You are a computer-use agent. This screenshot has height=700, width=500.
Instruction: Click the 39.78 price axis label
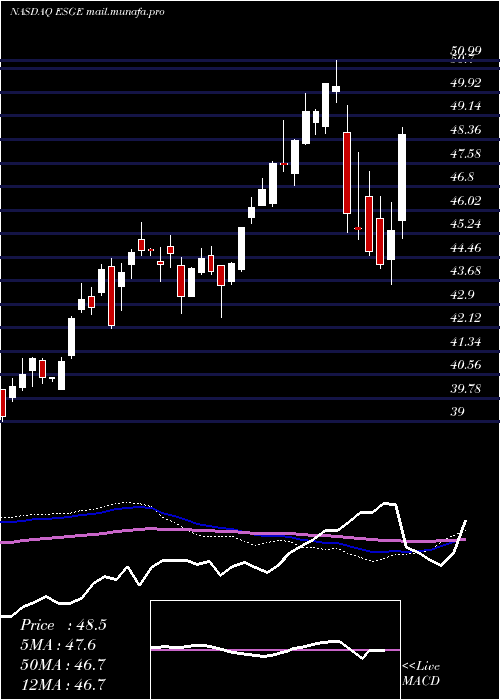[466, 388]
